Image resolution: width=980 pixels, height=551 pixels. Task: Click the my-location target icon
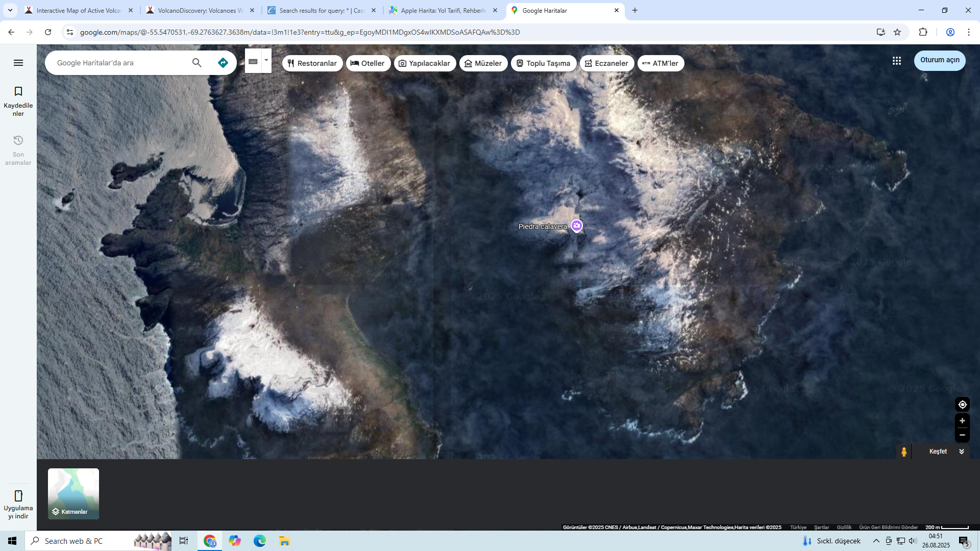coord(962,405)
